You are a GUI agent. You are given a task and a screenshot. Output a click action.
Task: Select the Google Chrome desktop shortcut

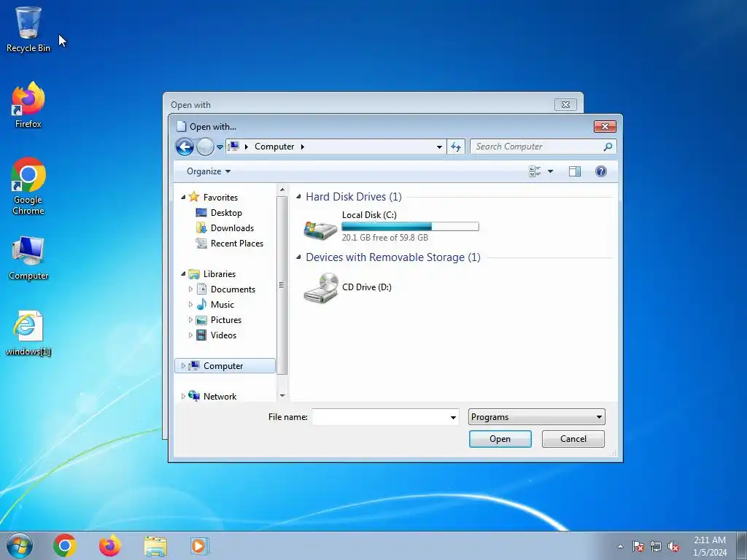coord(28,186)
